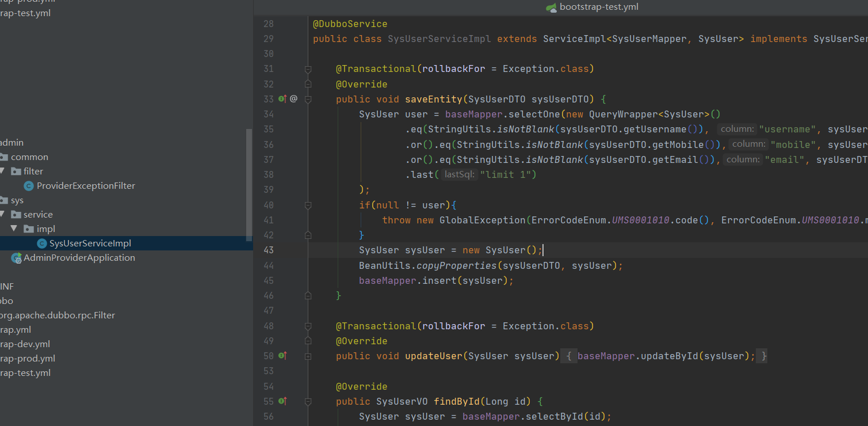The image size is (868, 426).
Task: Click line number 38 in the gutter
Action: click(x=269, y=174)
